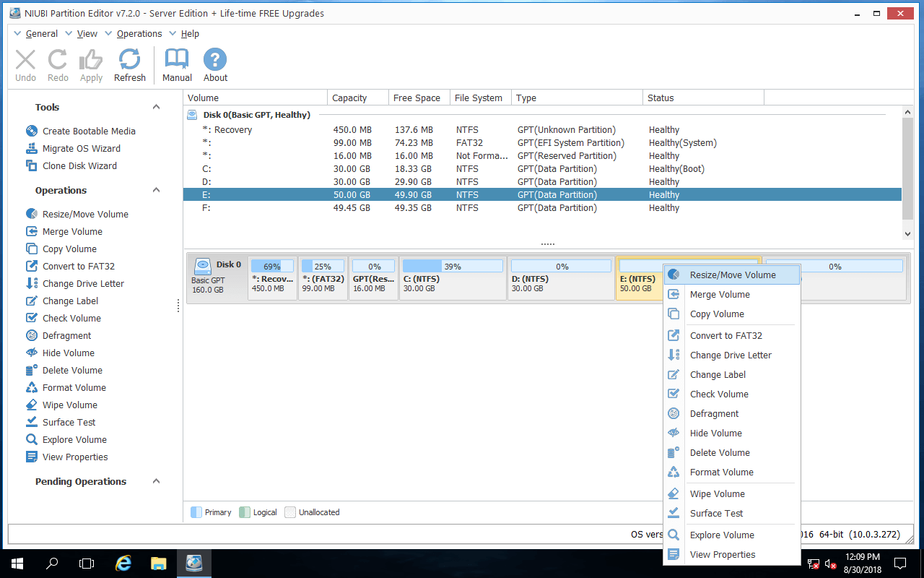Click sidebar Resize/Move Volume icon
This screenshot has width=924, height=578.
point(31,214)
